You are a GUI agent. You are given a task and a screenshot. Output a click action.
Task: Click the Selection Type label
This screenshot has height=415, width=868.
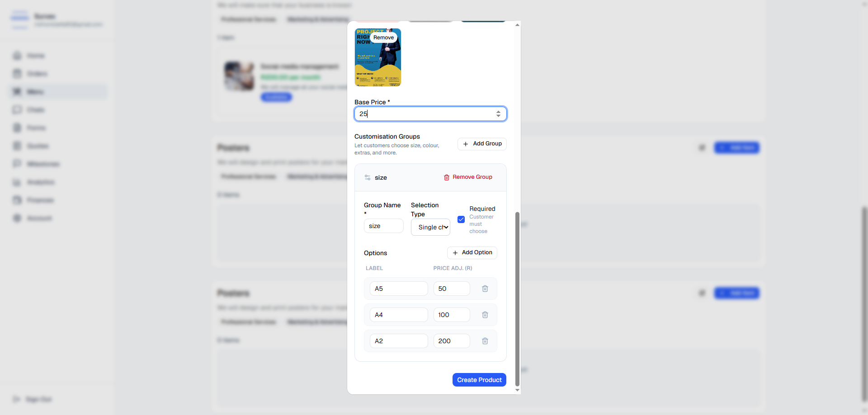tap(425, 210)
